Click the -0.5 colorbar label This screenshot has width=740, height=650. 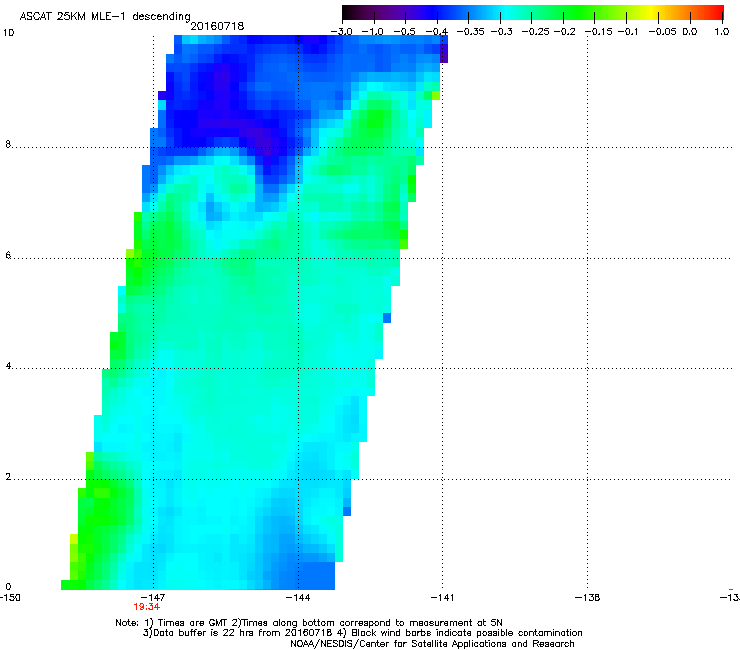pos(404,32)
